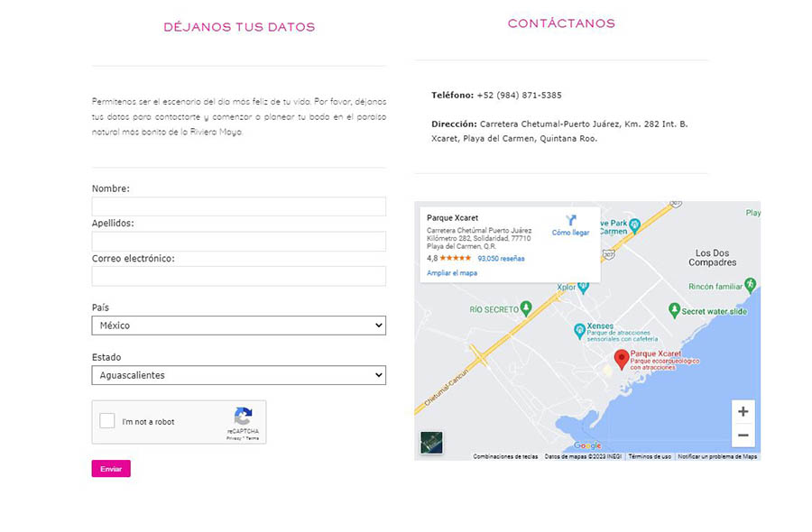Switch to satellite view thumbnail
Viewport: 812px width, 532px height.
[x=431, y=443]
